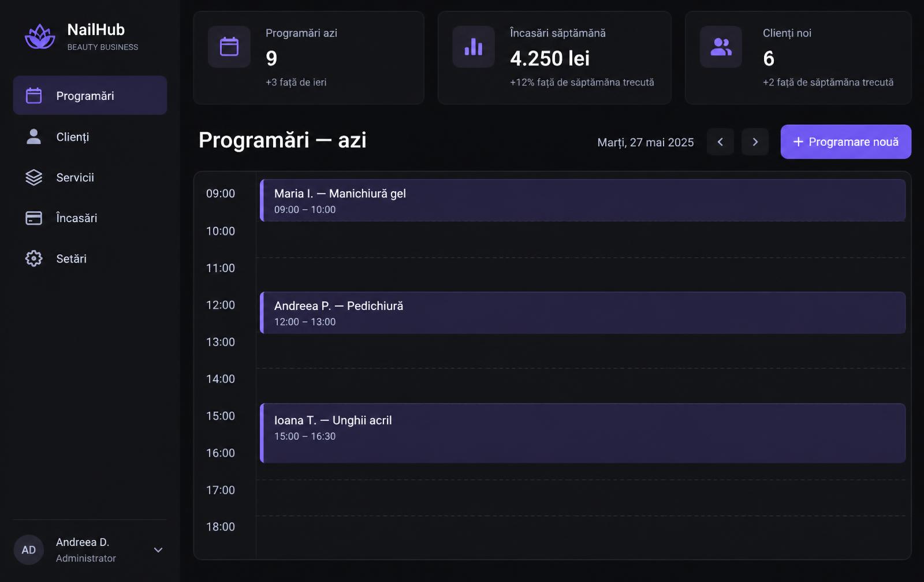Click the AD user avatar
This screenshot has width=924, height=582.
pyautogui.click(x=29, y=550)
